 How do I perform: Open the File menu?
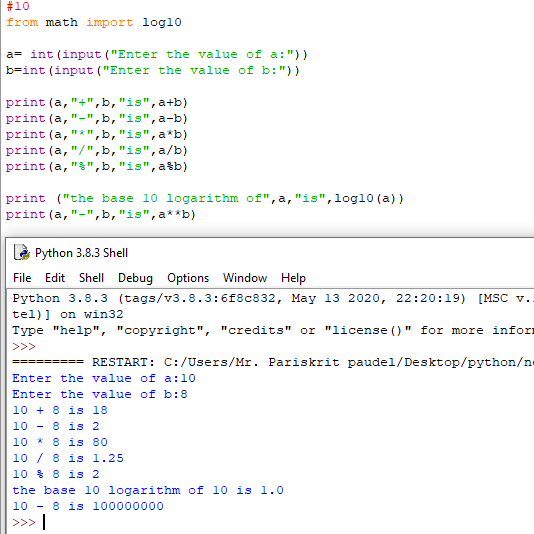click(22, 278)
